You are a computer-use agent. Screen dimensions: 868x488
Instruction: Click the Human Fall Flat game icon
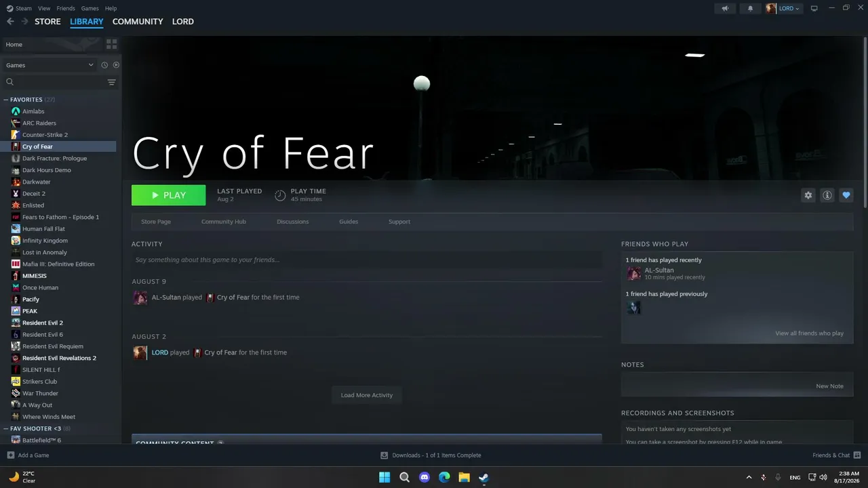coord(16,229)
